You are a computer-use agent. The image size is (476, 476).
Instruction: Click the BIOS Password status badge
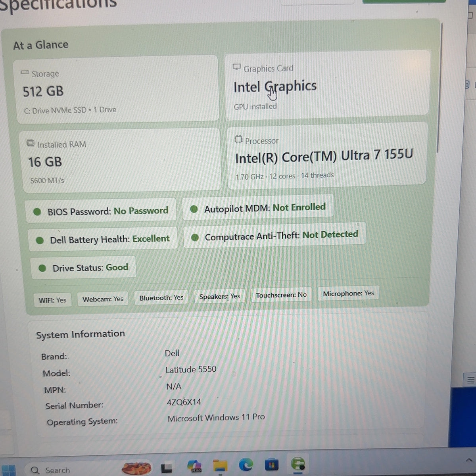click(x=101, y=211)
